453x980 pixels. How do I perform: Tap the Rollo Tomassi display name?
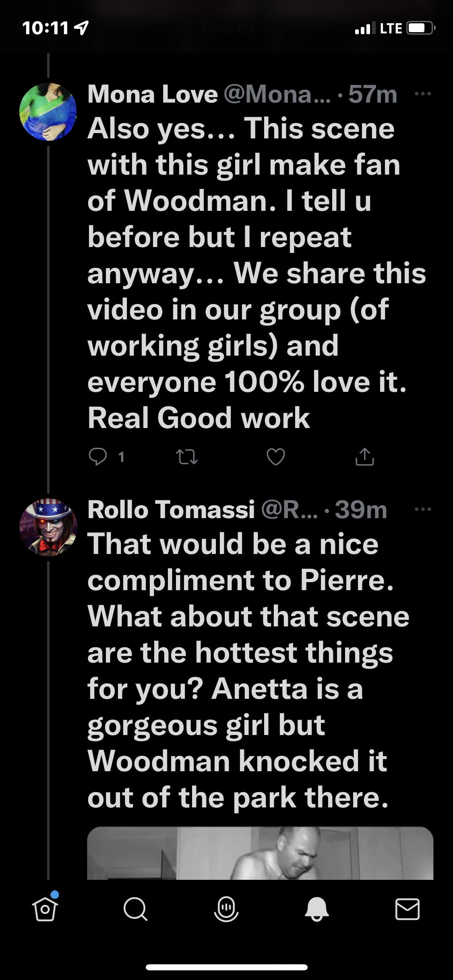(x=171, y=510)
